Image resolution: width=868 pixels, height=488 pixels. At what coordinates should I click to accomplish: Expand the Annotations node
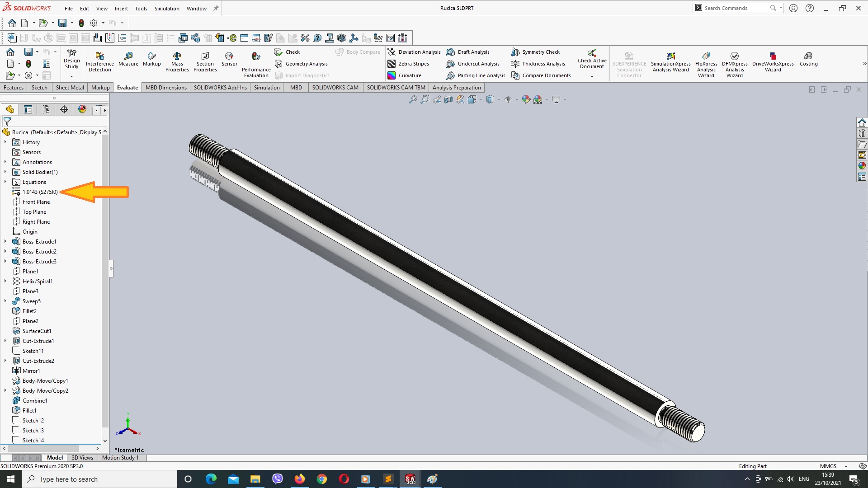point(5,162)
